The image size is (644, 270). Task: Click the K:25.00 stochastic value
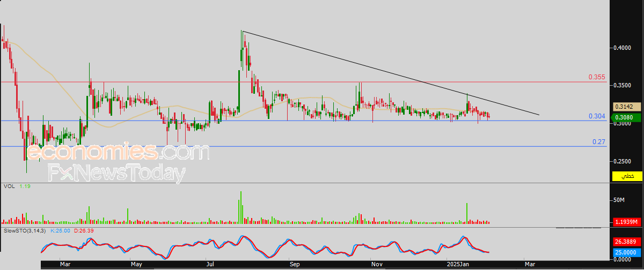(60, 230)
